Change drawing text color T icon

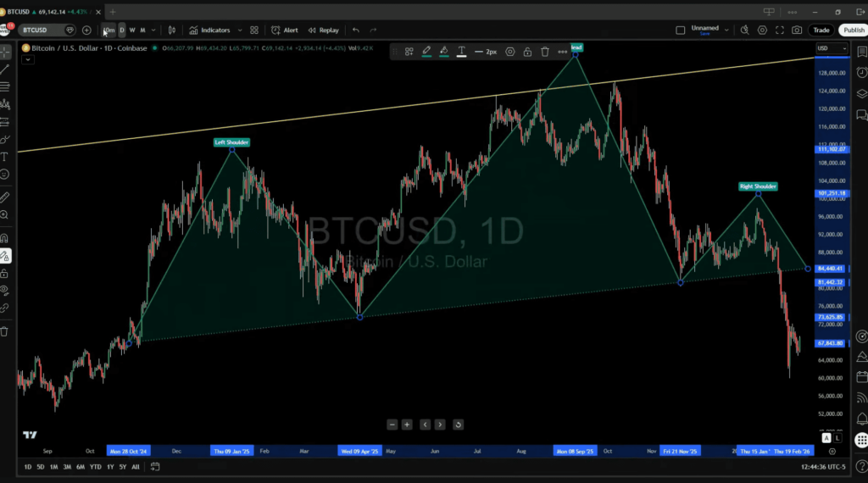(x=461, y=52)
